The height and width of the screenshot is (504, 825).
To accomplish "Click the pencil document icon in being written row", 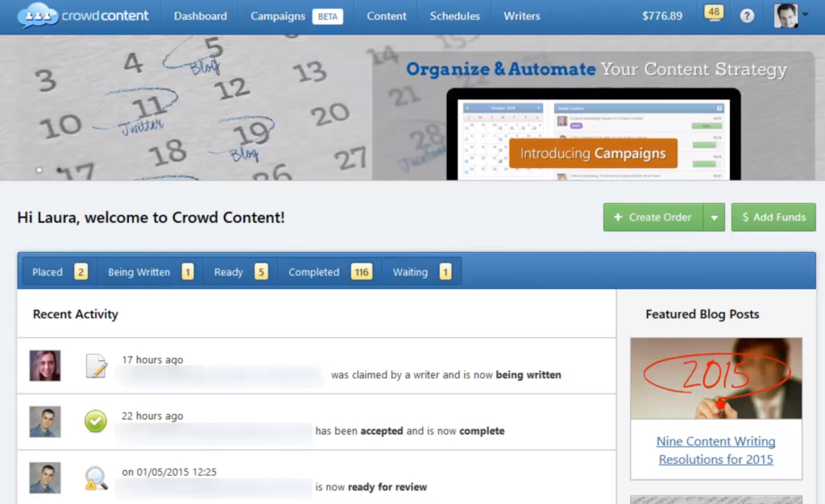I will coord(97,366).
